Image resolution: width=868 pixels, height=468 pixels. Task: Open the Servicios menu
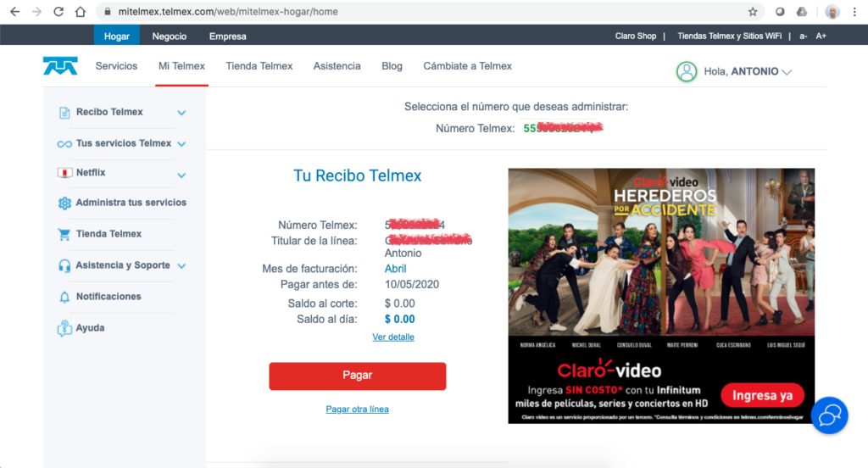point(116,66)
